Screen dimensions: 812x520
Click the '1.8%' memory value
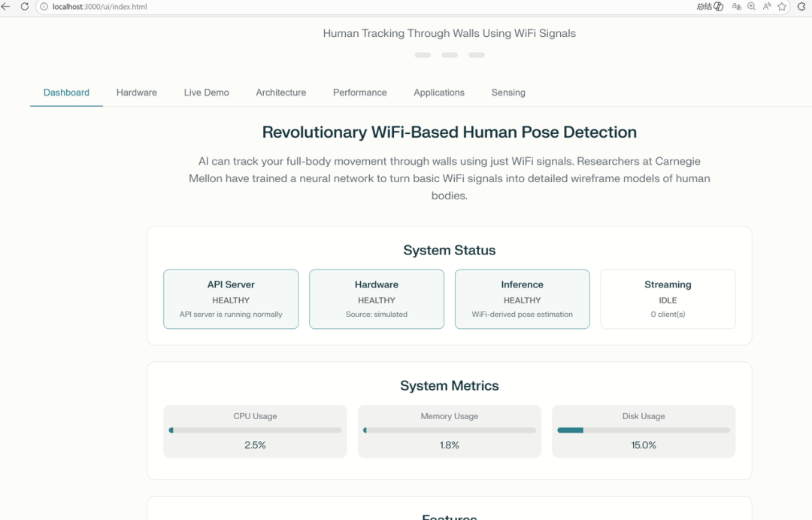tap(450, 445)
